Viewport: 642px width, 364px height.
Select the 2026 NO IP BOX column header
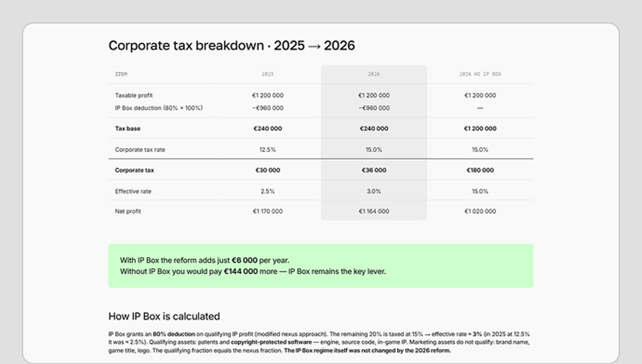click(x=480, y=74)
